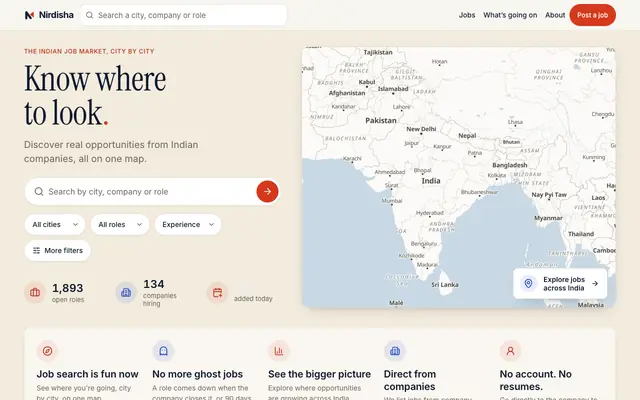Image resolution: width=640 pixels, height=400 pixels.
Task: Go to What's going on page
Action: coord(510,15)
